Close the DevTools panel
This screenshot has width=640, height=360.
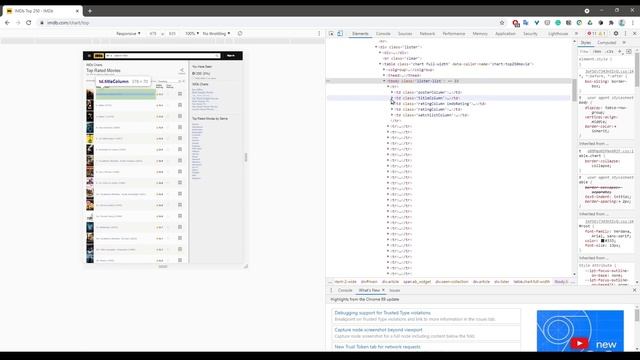(x=634, y=33)
